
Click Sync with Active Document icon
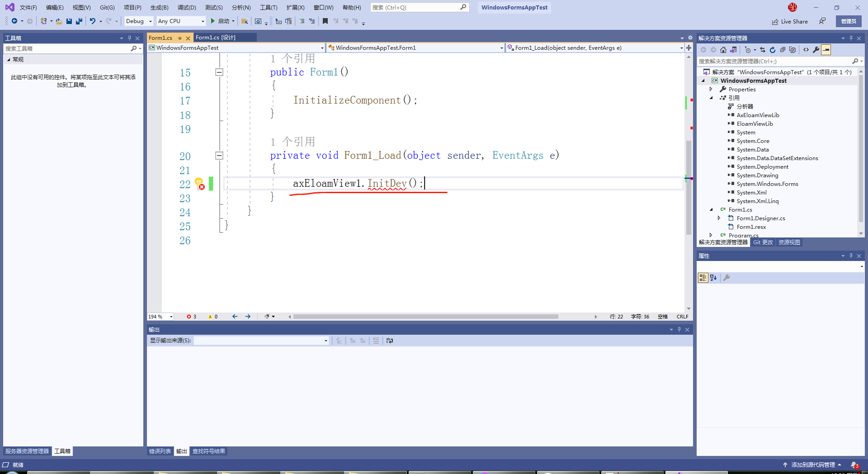(763, 50)
